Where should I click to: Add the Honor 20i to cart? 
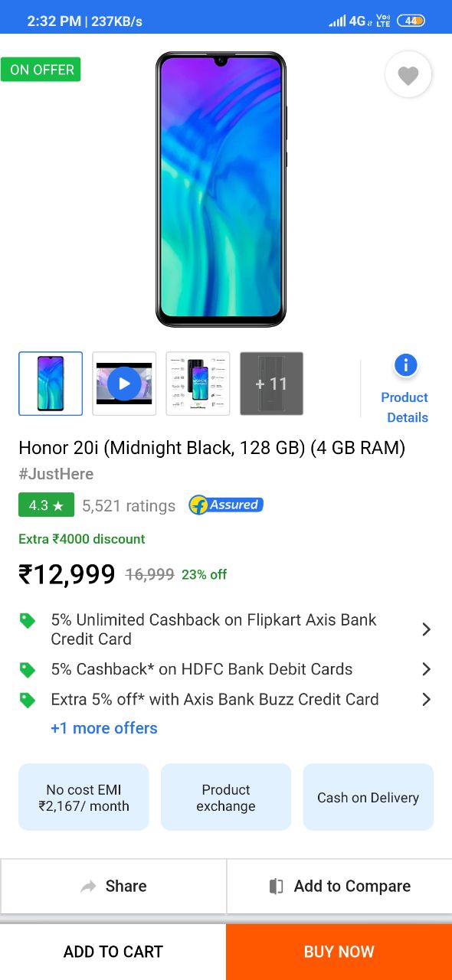(113, 952)
